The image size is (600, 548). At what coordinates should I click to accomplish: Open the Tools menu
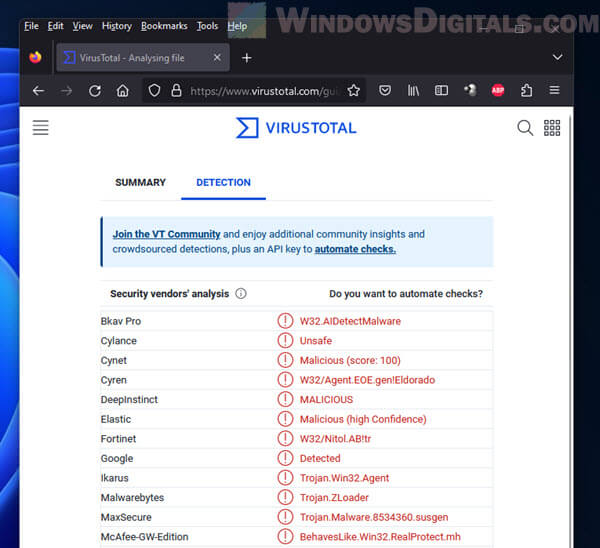tap(207, 26)
